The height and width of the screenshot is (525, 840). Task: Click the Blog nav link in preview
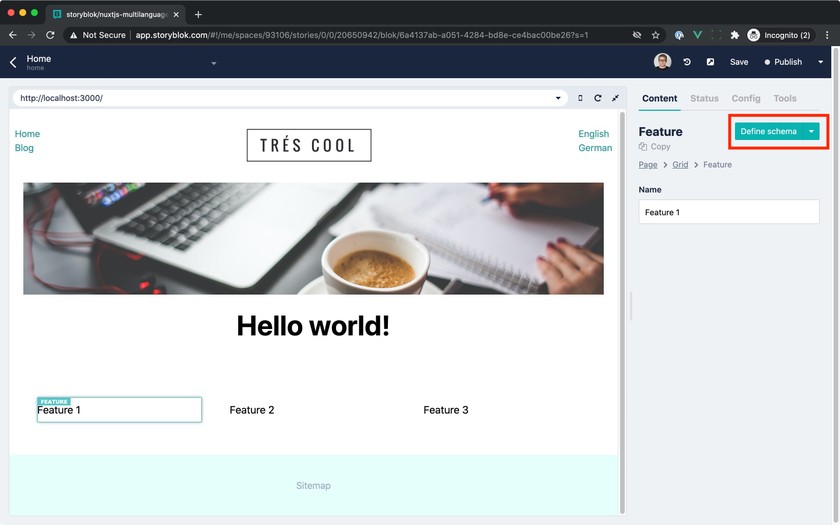click(24, 148)
